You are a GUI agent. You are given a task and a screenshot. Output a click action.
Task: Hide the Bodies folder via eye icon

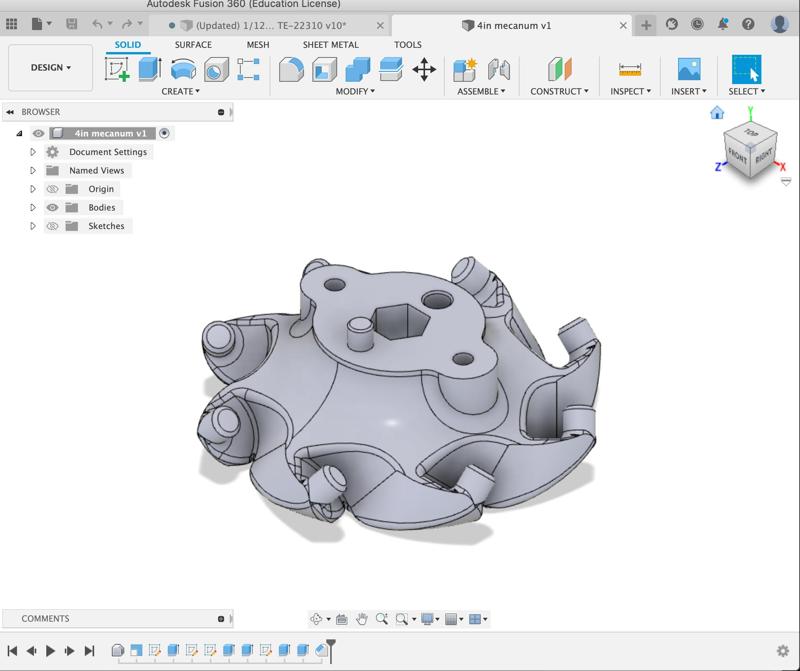(x=53, y=208)
